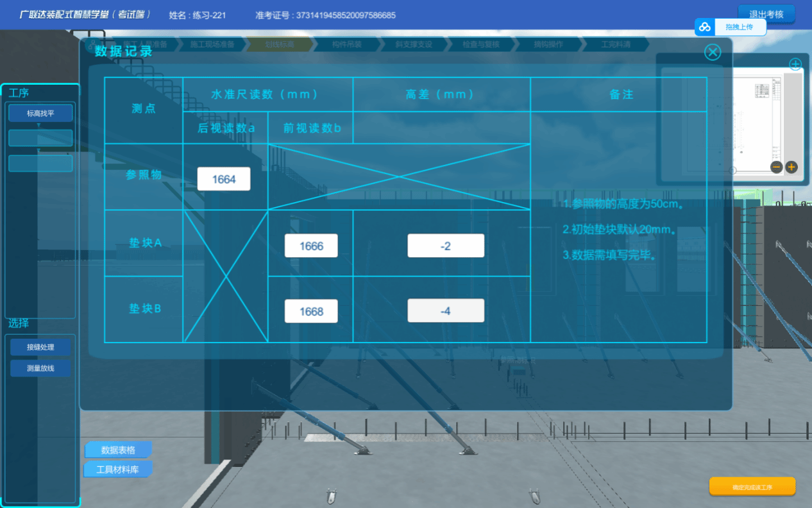The width and height of the screenshot is (812, 508).
Task: Choose the 接缝处理 option
Action: pos(40,347)
